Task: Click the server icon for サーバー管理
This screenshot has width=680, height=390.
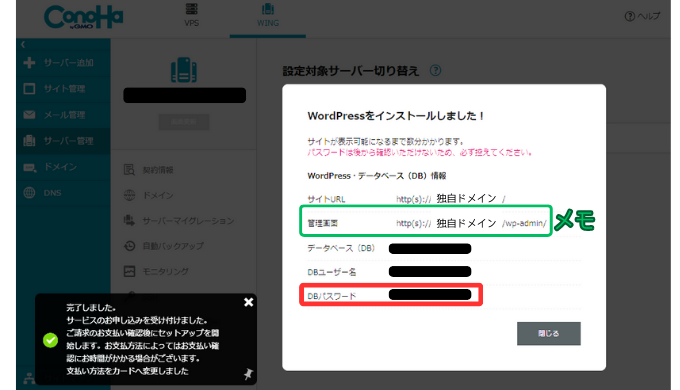Action: coord(29,141)
